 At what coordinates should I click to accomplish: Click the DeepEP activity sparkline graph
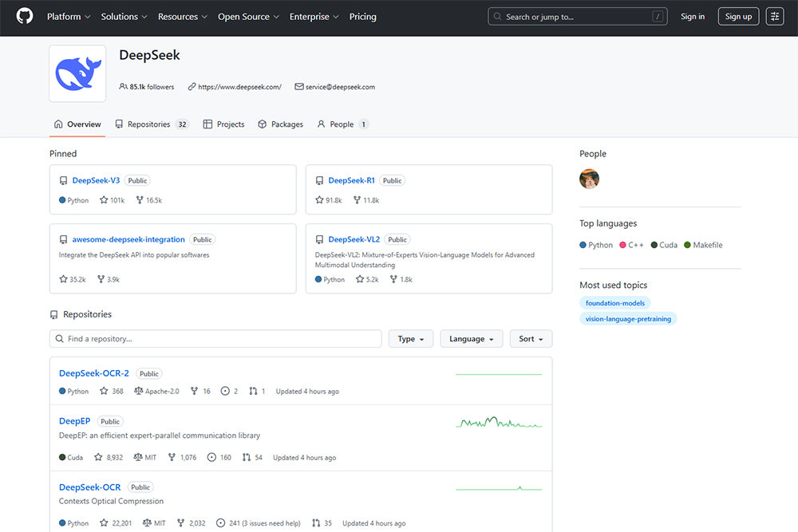click(x=499, y=423)
